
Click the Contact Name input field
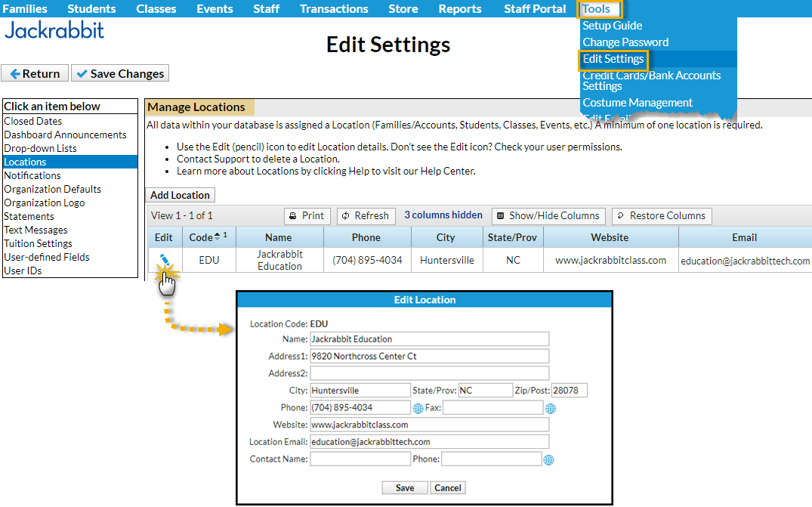[360, 459]
